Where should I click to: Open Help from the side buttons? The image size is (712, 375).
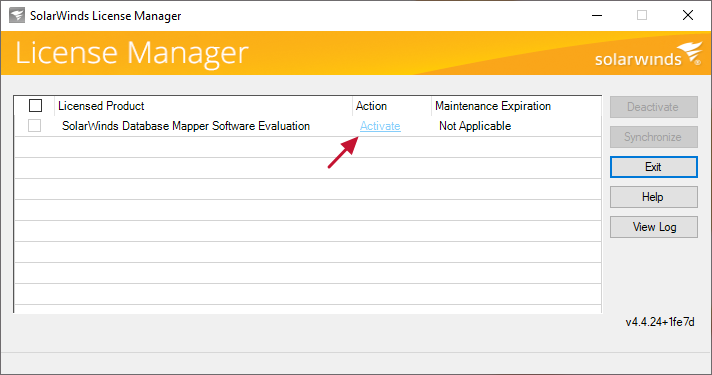point(653,197)
